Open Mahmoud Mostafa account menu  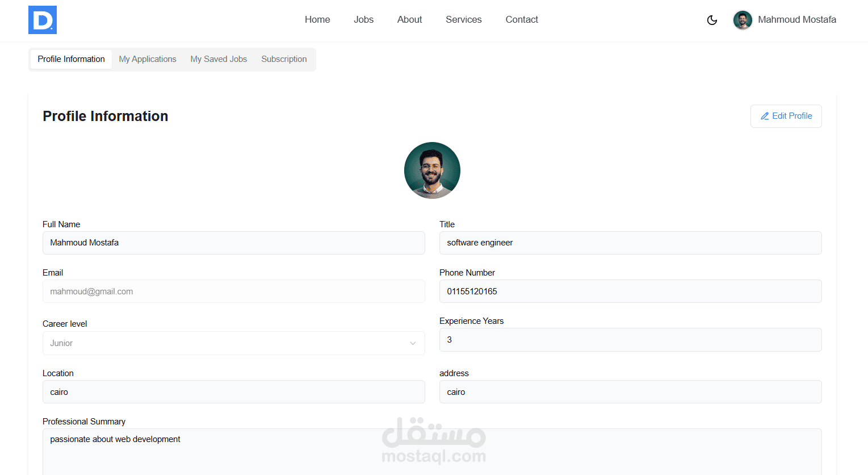click(785, 20)
